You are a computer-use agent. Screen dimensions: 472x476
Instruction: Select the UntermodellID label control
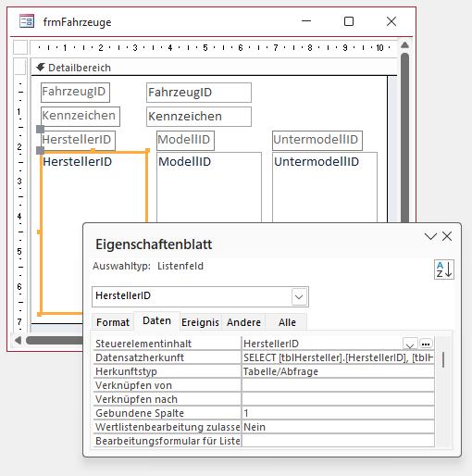(x=317, y=141)
